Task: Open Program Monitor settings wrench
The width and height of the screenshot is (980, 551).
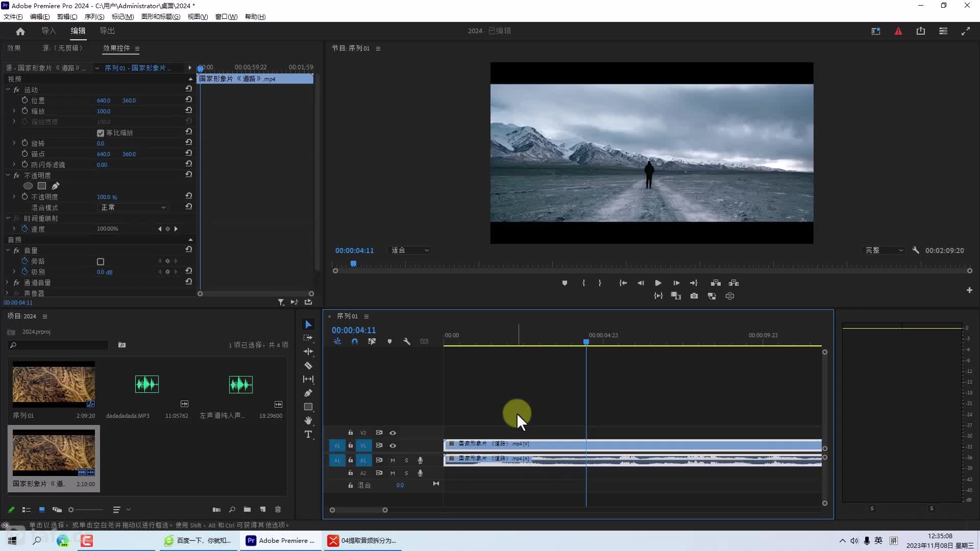Action: pyautogui.click(x=916, y=251)
